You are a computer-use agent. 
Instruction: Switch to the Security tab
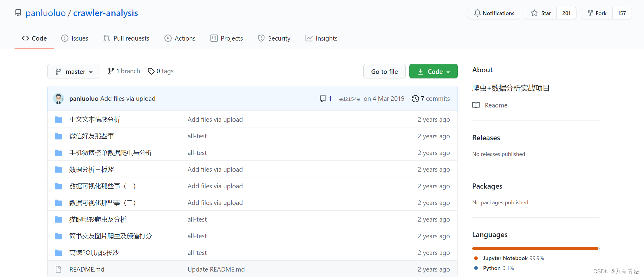[x=274, y=38]
